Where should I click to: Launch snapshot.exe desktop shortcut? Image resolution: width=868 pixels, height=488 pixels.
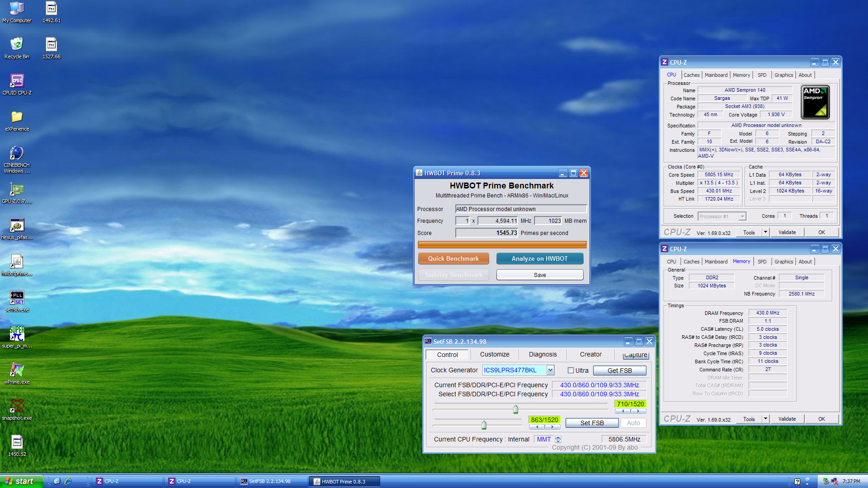pyautogui.click(x=17, y=410)
